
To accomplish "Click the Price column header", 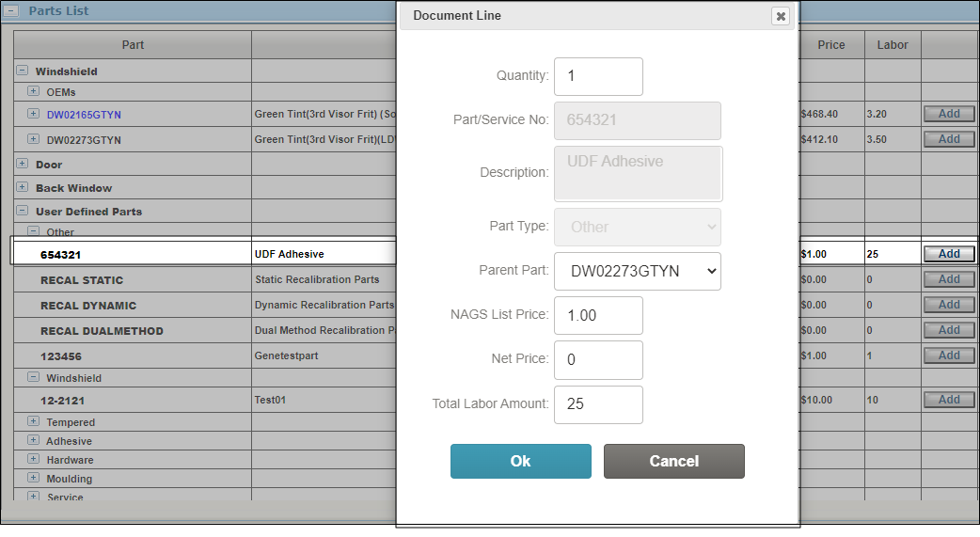I will coord(831,45).
